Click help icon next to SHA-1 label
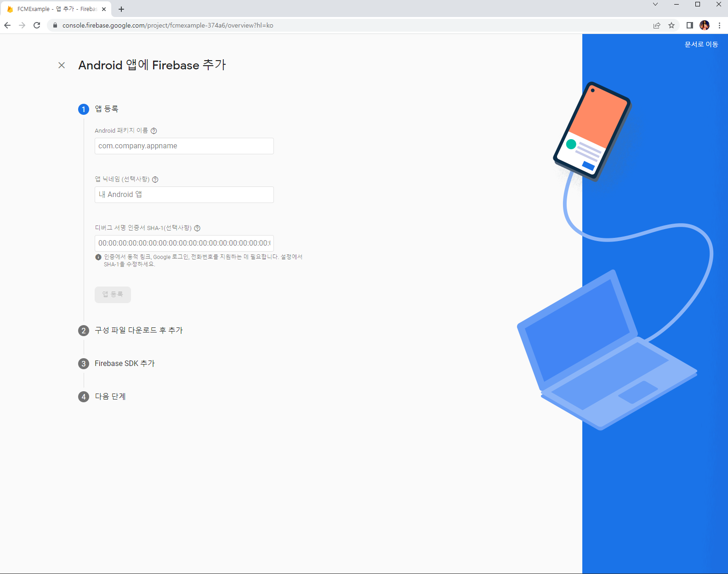Image resolution: width=728 pixels, height=574 pixels. pyautogui.click(x=197, y=228)
